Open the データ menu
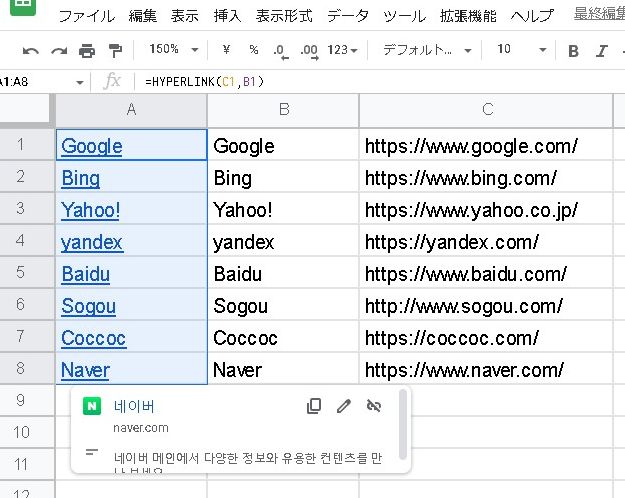The image size is (625, 498). [348, 16]
